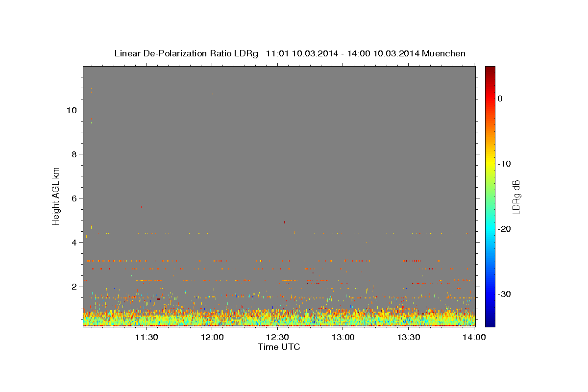Click the 'Height AGL km' axis label
The image size is (588, 392).
point(56,196)
